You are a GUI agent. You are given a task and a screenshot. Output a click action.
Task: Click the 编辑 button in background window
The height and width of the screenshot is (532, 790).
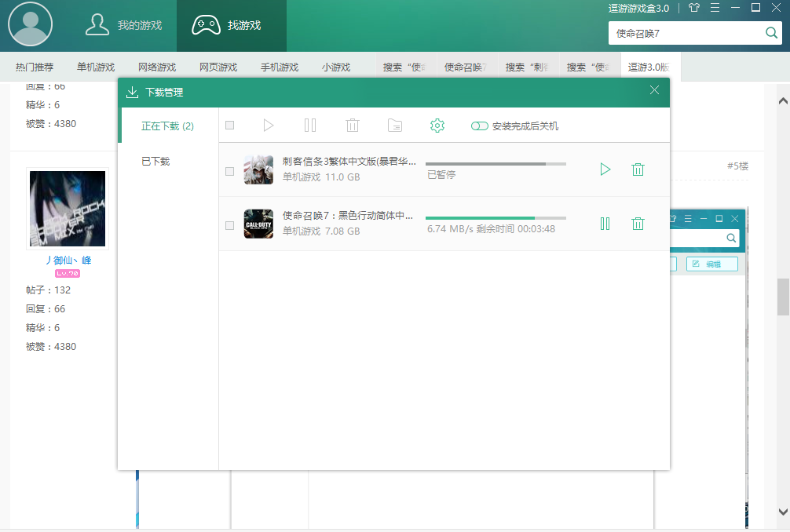(x=712, y=264)
